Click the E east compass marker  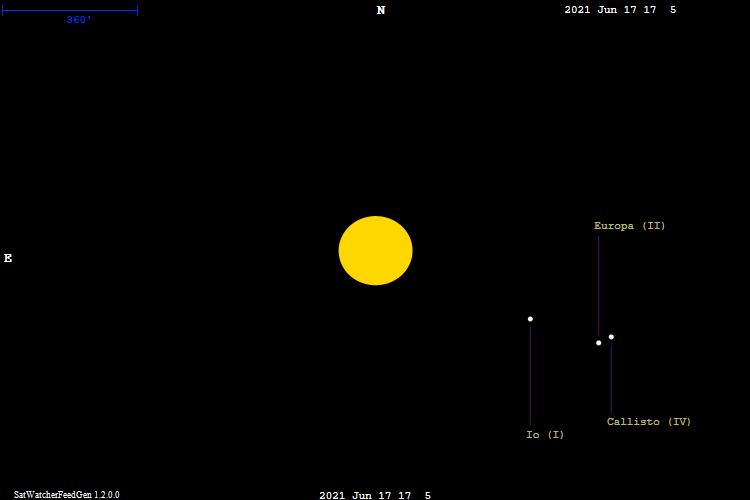8,259
